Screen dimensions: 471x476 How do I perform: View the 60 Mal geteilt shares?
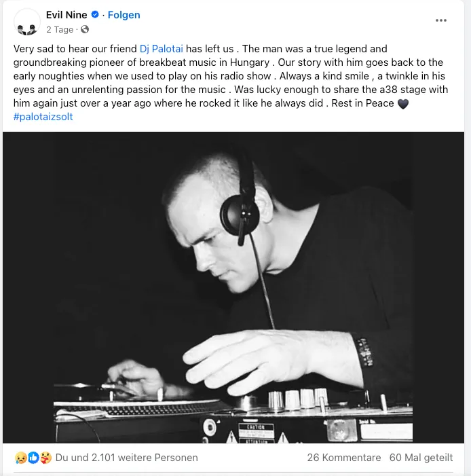coord(421,458)
